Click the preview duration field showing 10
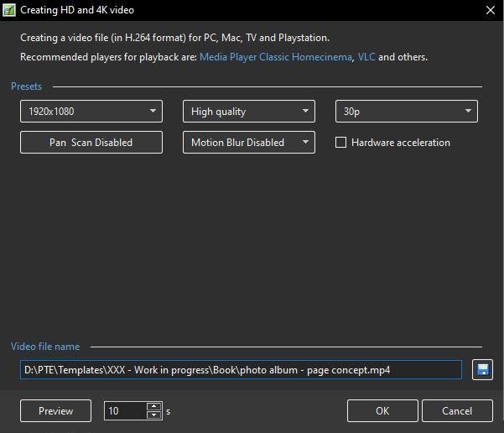504x433 pixels. pos(125,411)
